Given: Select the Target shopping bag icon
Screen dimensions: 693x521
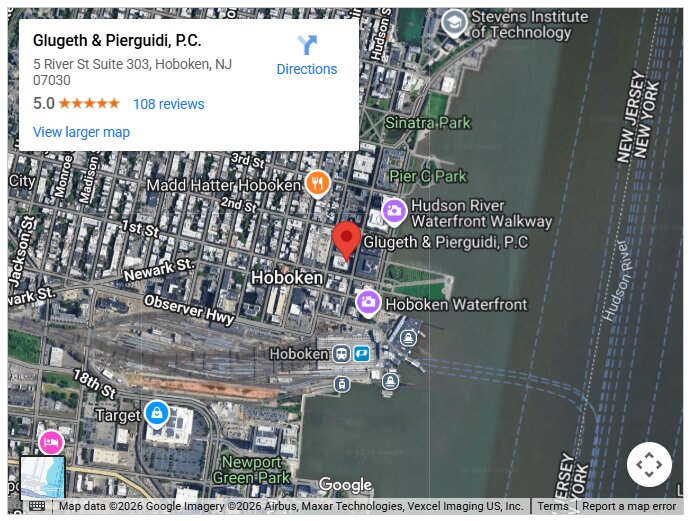Looking at the screenshot, I should pos(157,415).
